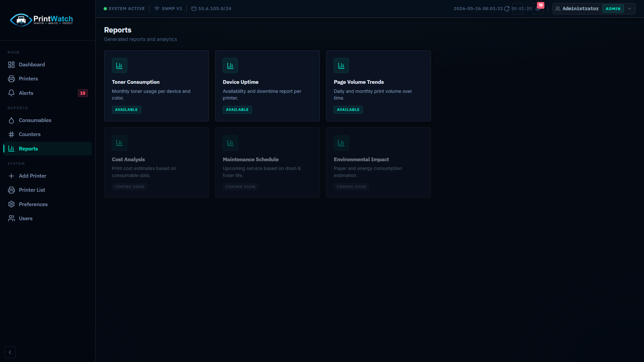Click the SNMP V1 wifi icon
644x362 pixels.
pos(157,9)
